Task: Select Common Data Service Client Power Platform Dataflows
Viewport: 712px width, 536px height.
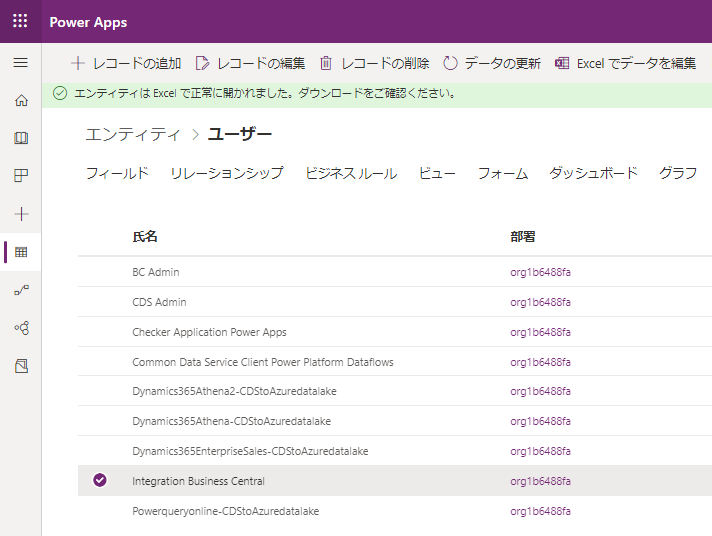Action: (395, 362)
